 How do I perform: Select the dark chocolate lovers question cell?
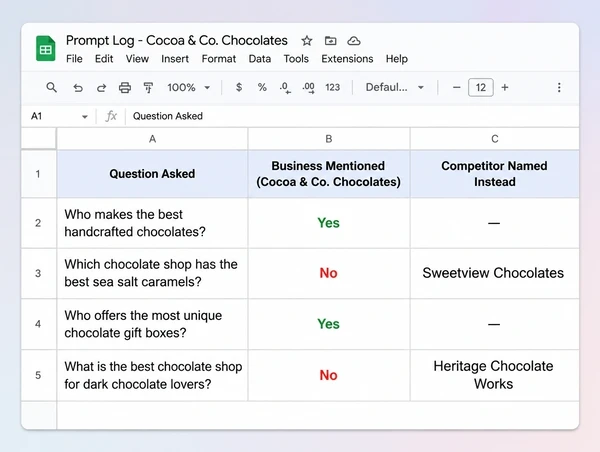click(152, 375)
